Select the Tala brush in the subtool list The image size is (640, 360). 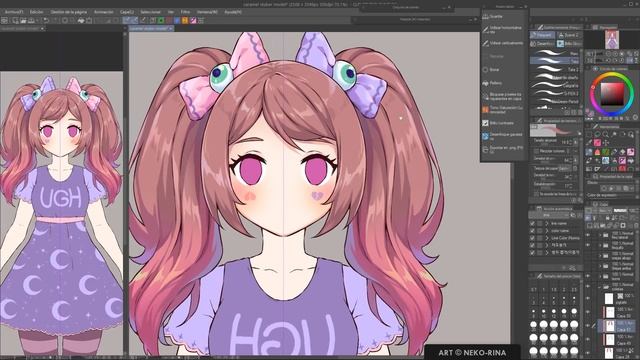point(555,61)
